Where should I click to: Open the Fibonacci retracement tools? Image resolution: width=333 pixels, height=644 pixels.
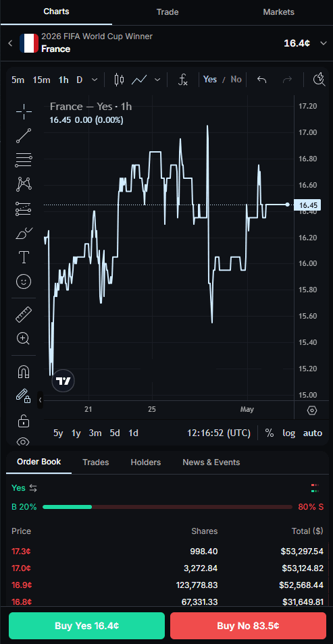pyautogui.click(x=24, y=160)
